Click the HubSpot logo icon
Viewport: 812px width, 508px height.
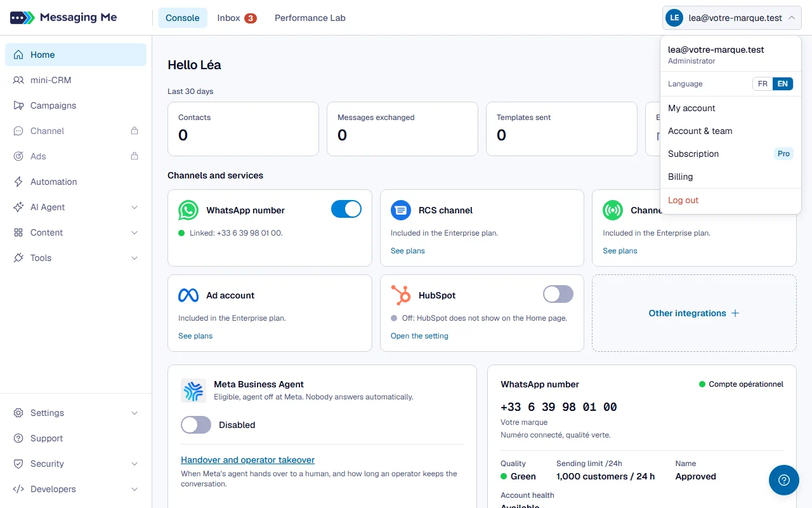(x=401, y=295)
